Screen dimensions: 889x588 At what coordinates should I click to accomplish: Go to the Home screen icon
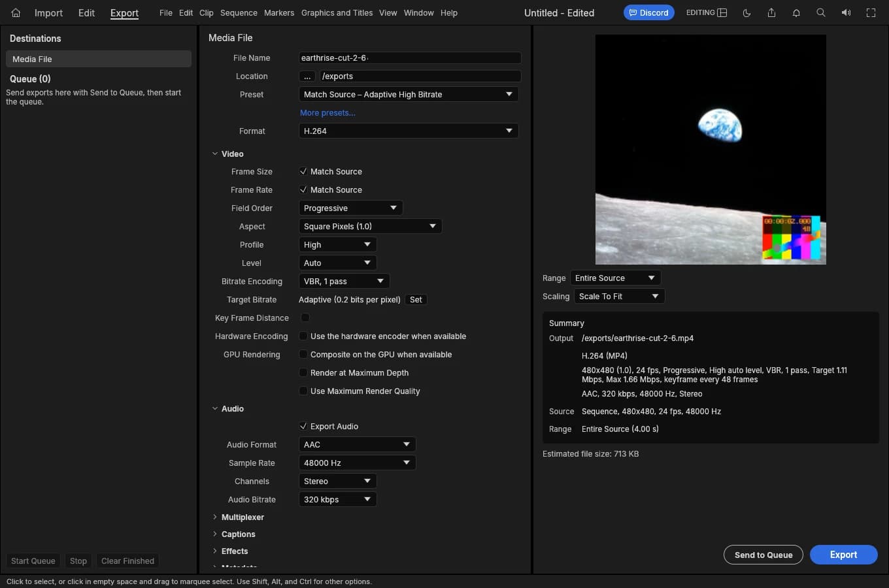point(16,12)
